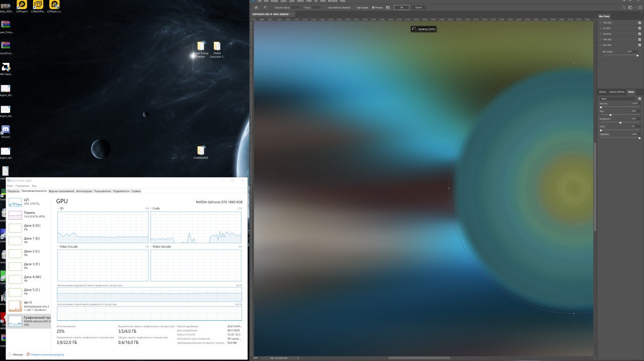Click OK to apply blur gallery
Viewport: 644px width, 361px height.
(x=401, y=8)
